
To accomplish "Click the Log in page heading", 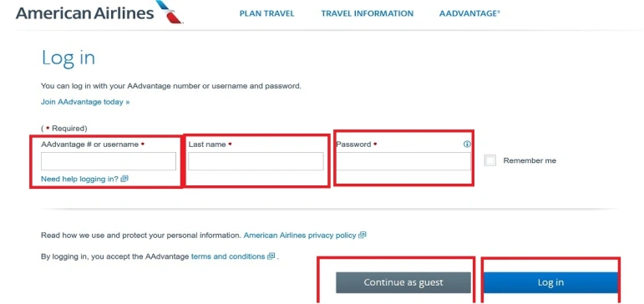I will (68, 58).
